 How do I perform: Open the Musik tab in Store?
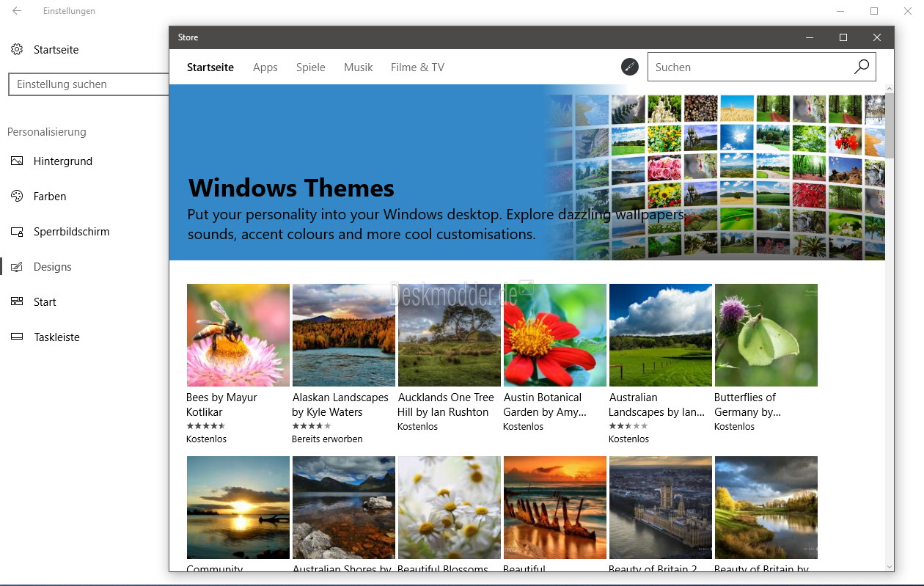click(x=359, y=67)
